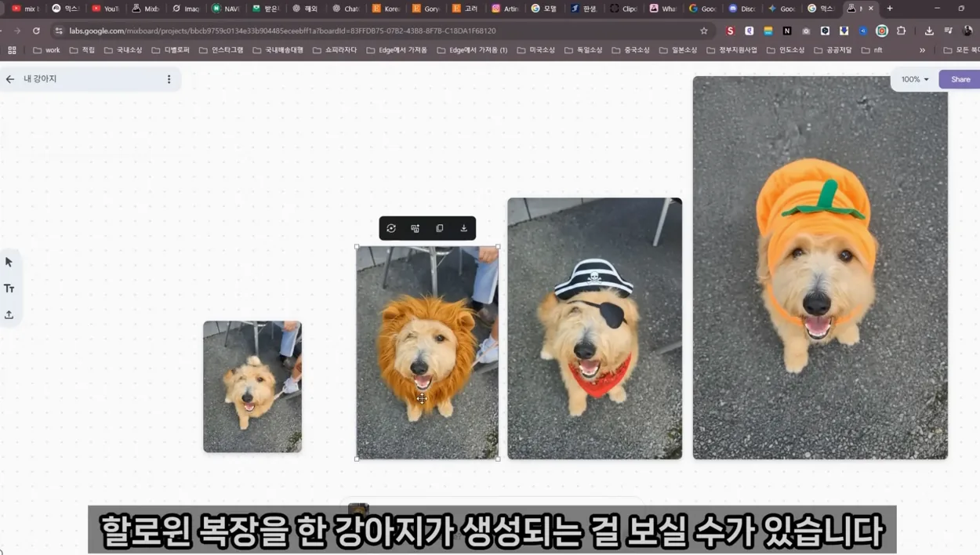
Task: Click the camera extension icon
Action: 806,31
